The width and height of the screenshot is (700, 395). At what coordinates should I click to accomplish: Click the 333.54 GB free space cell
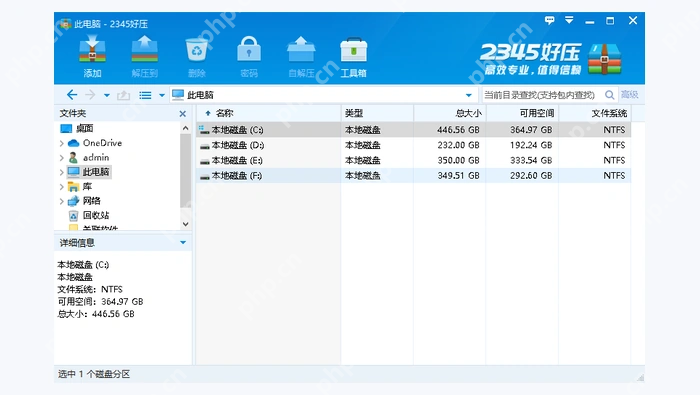point(531,160)
